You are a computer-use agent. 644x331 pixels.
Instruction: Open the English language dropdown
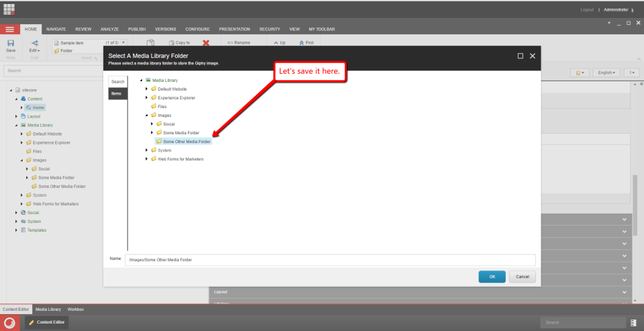pyautogui.click(x=606, y=72)
